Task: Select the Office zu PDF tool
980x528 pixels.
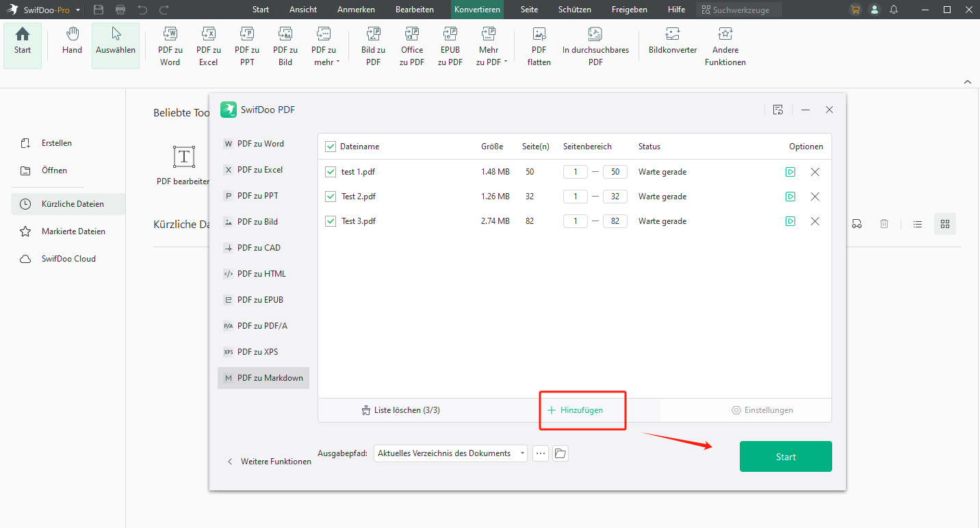Action: pyautogui.click(x=412, y=47)
